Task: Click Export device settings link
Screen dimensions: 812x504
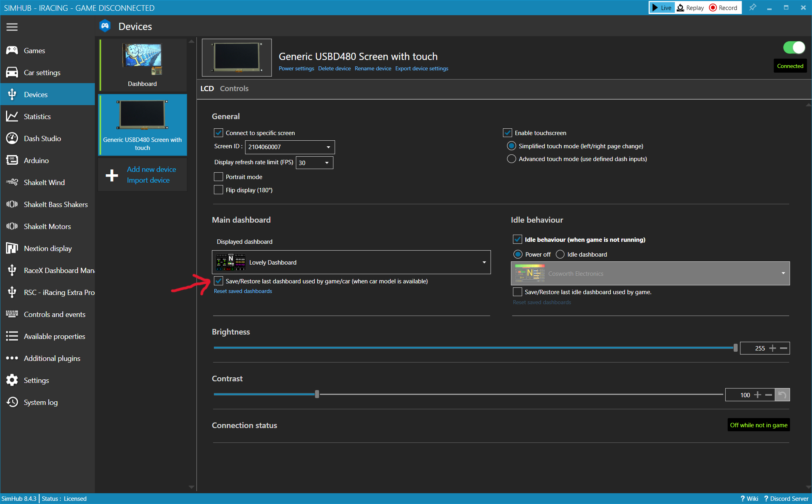Action: click(x=422, y=68)
